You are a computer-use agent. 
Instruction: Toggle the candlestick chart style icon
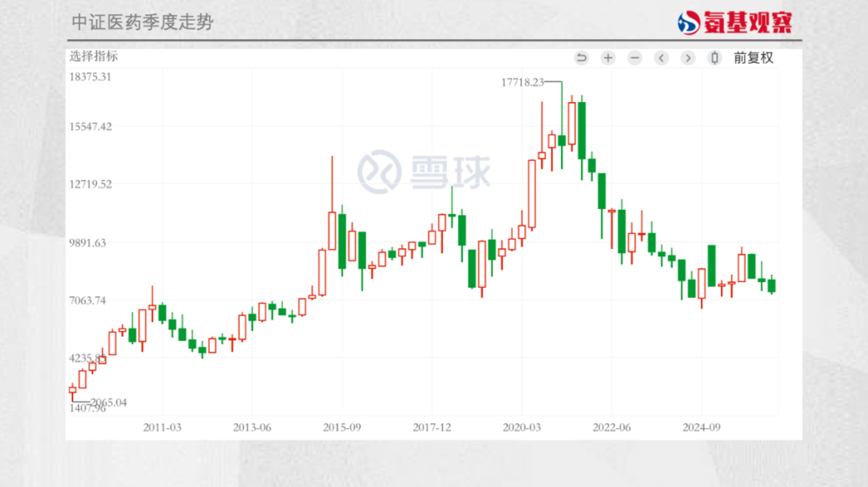click(715, 58)
